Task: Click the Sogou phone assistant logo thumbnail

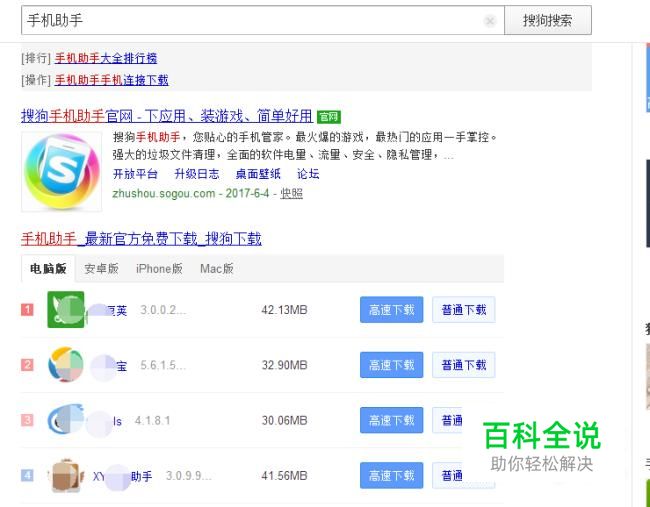Action: (62, 172)
